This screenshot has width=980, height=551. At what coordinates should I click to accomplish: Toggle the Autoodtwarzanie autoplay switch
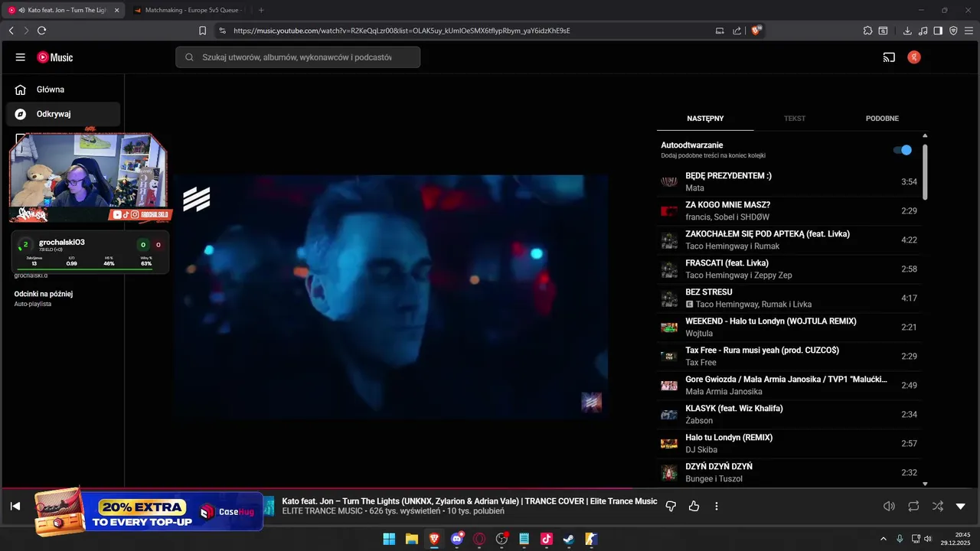coord(903,150)
